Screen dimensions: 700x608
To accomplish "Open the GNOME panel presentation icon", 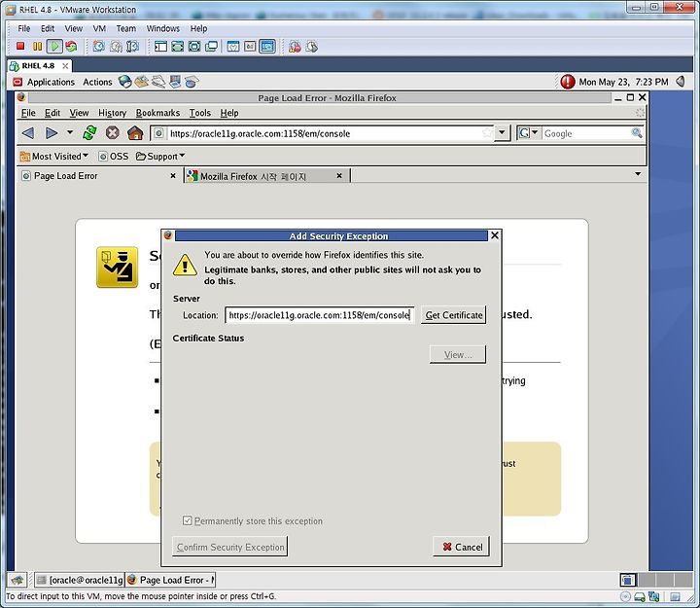I will (175, 82).
